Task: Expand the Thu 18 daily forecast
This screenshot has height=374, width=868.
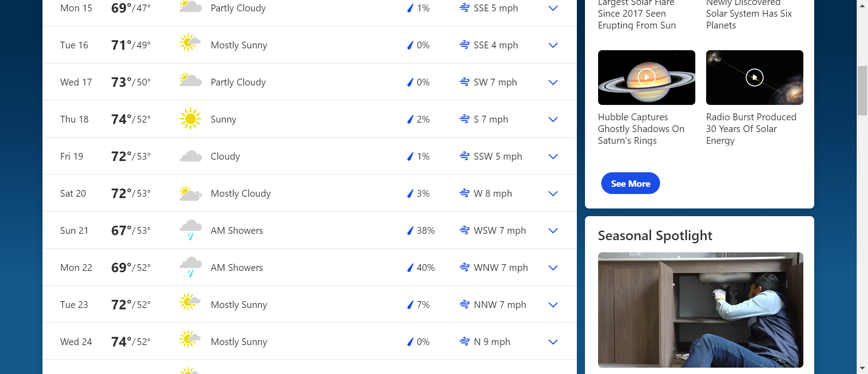Action: point(553,119)
